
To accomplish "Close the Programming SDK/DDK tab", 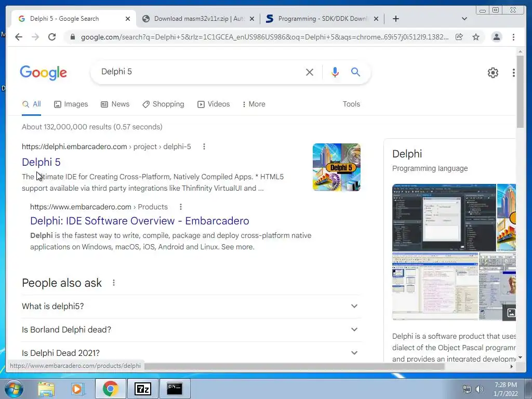I will [376, 19].
